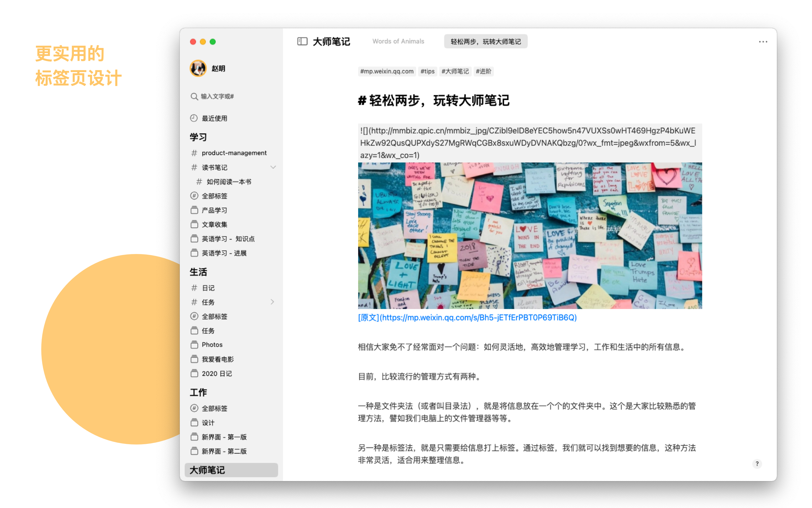
Task: Click the hash icon next to 如何阅读一本书
Action: [199, 182]
